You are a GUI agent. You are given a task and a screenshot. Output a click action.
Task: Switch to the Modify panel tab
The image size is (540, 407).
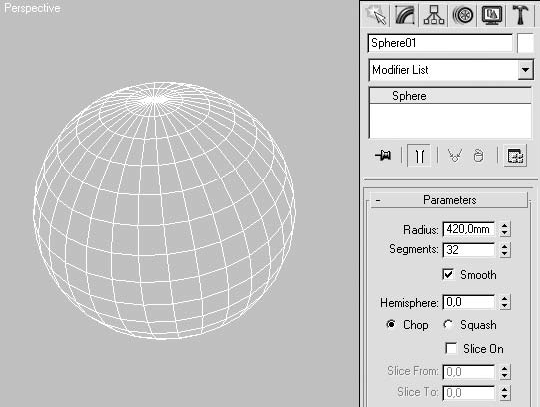pos(405,15)
